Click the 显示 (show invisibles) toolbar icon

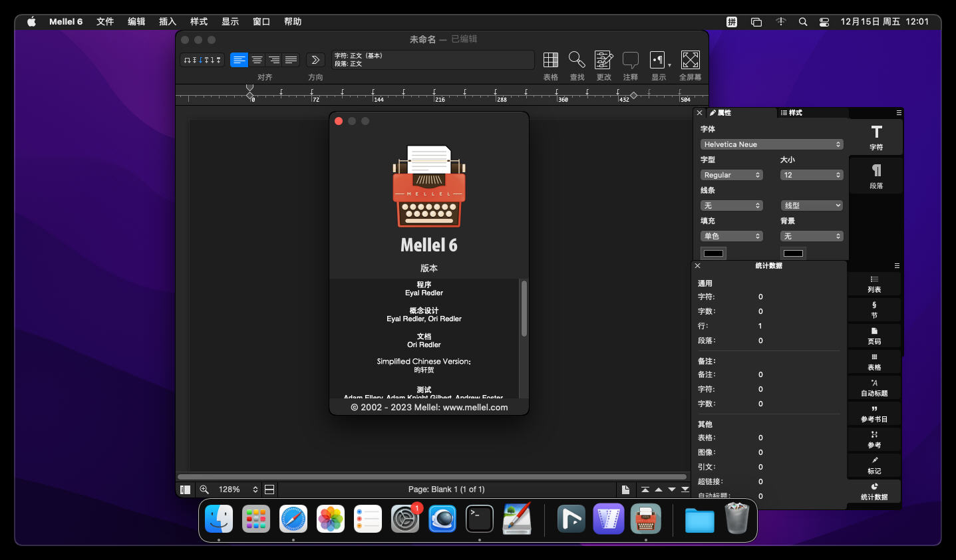659,61
